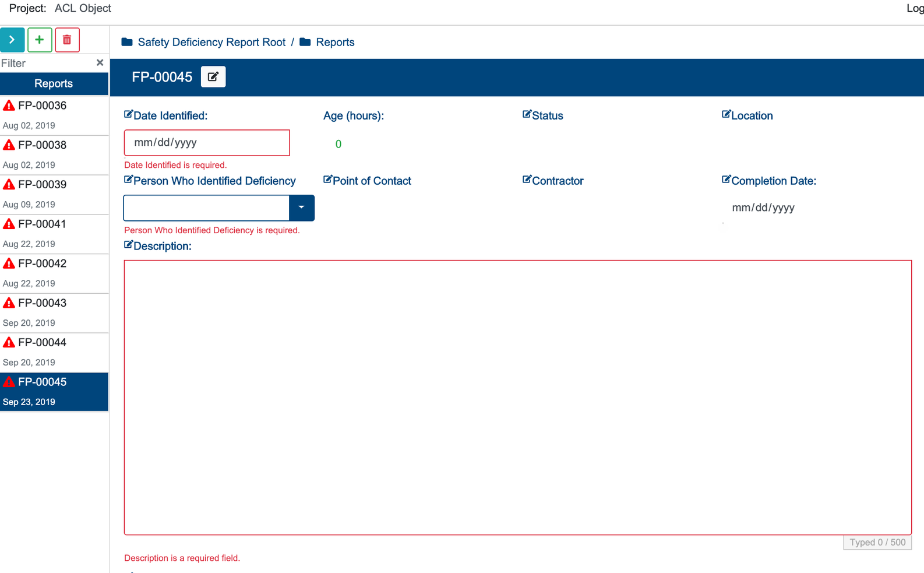Open report FP-00042
Viewport: 924px width, 573px height.
[x=54, y=273]
